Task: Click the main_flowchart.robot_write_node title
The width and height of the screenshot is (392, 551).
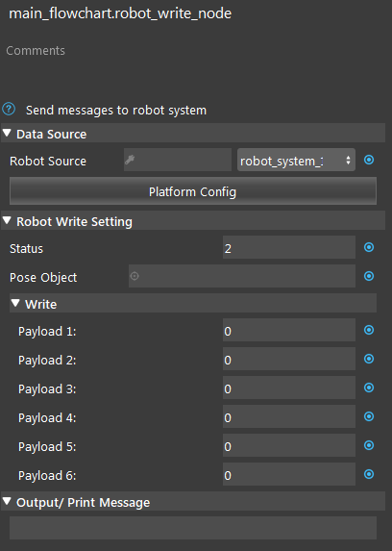Action: pyautogui.click(x=120, y=13)
